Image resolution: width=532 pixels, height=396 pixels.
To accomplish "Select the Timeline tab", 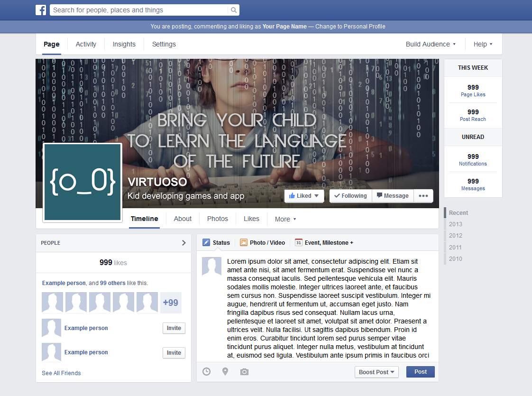I will [x=144, y=219].
